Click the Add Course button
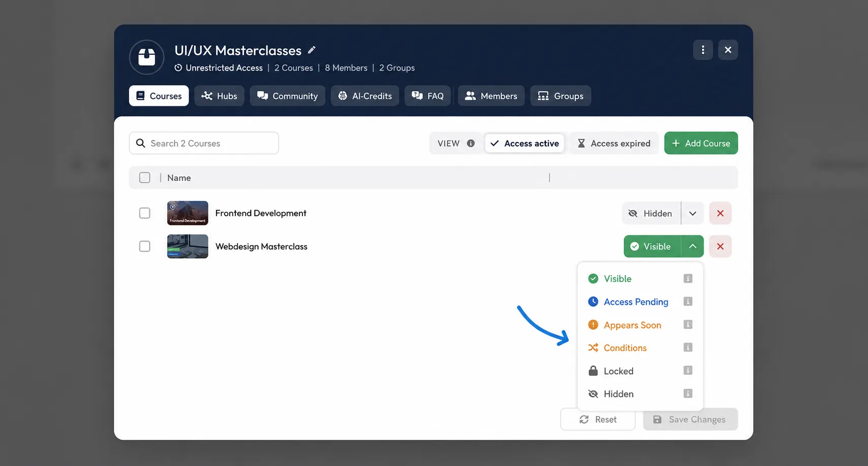This screenshot has width=868, height=466. click(701, 143)
